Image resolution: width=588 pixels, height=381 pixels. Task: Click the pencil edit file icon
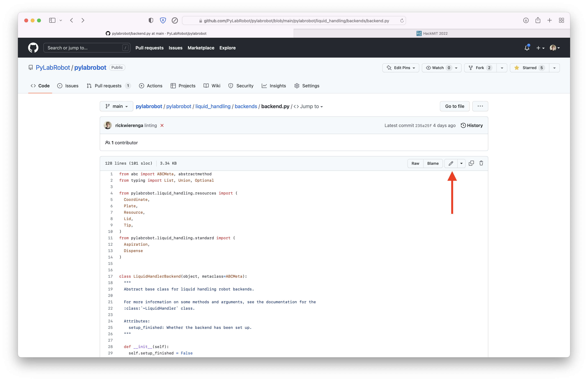pos(451,163)
